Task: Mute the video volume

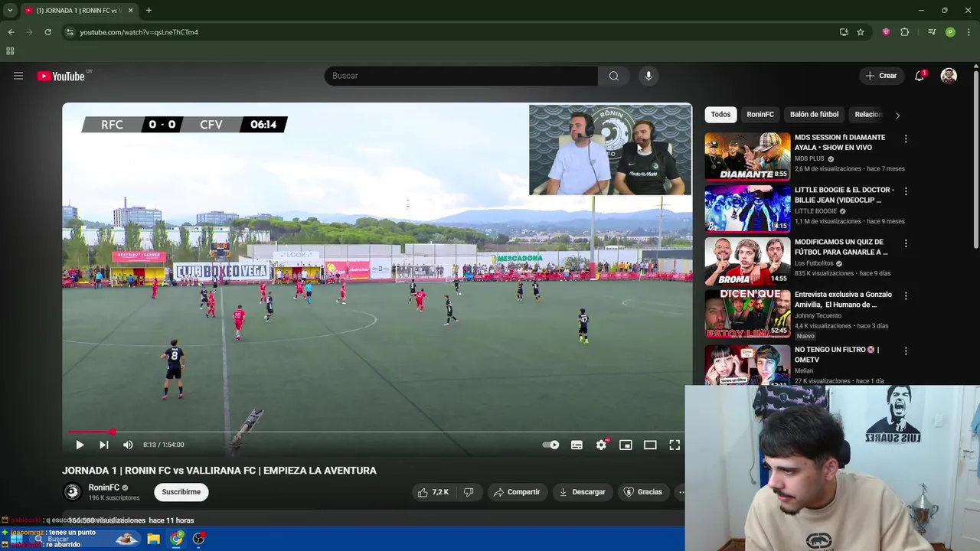Action: 128,445
